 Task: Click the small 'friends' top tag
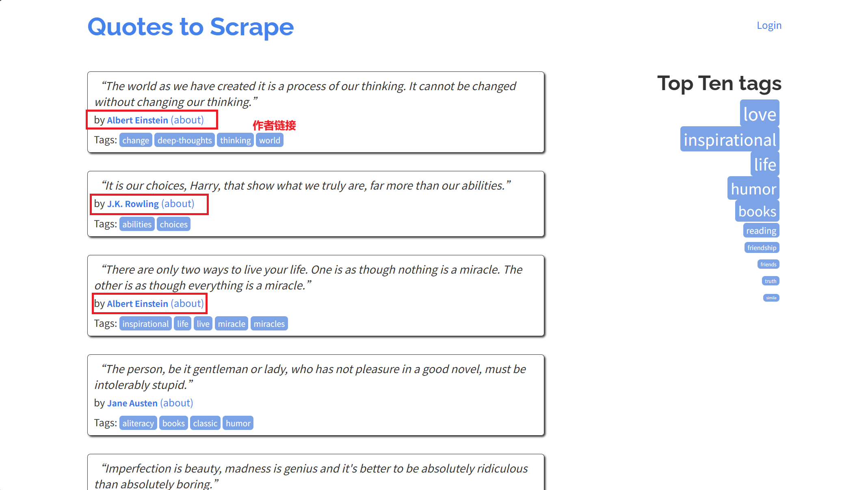click(x=768, y=264)
